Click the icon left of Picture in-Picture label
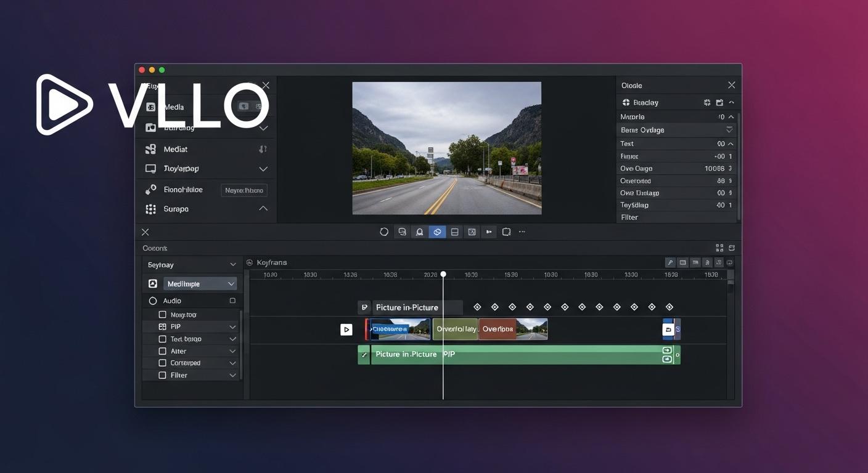868x473 pixels. pyautogui.click(x=364, y=307)
